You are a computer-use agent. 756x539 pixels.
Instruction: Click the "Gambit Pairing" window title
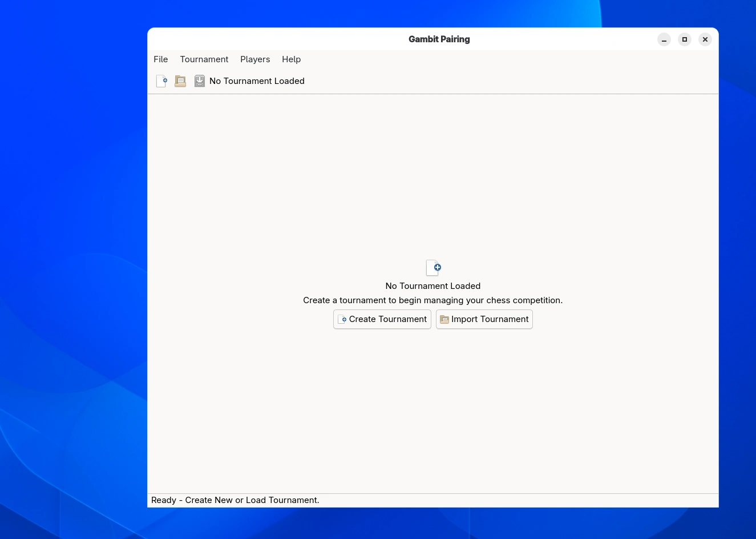click(x=439, y=39)
